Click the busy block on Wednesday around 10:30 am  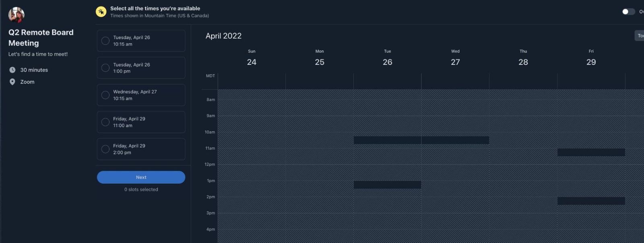point(455,140)
